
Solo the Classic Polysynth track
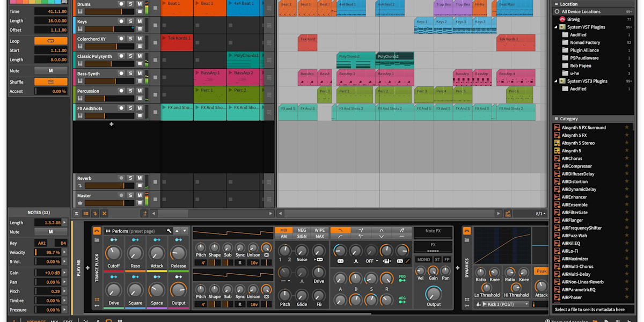(x=130, y=56)
